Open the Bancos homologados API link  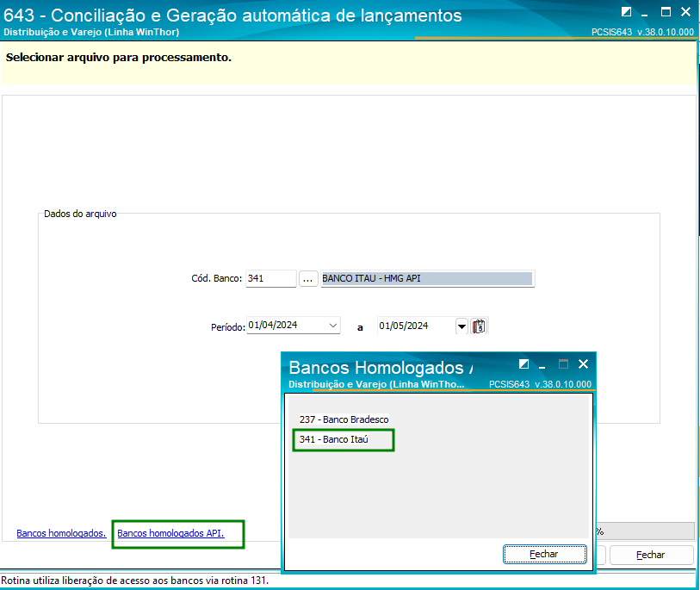170,533
